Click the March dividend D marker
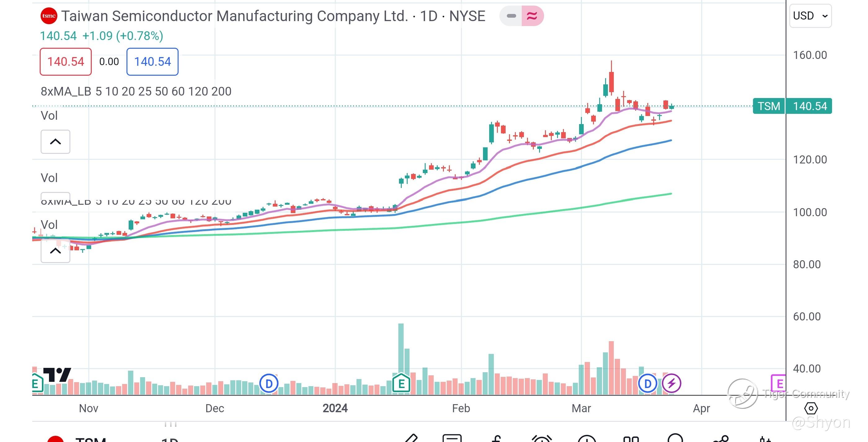 point(647,383)
